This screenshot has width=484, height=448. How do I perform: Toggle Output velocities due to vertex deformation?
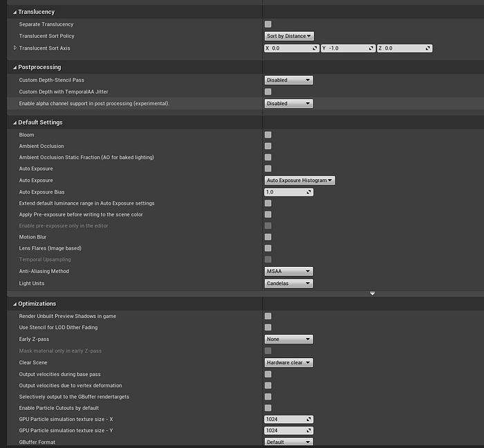[268, 385]
